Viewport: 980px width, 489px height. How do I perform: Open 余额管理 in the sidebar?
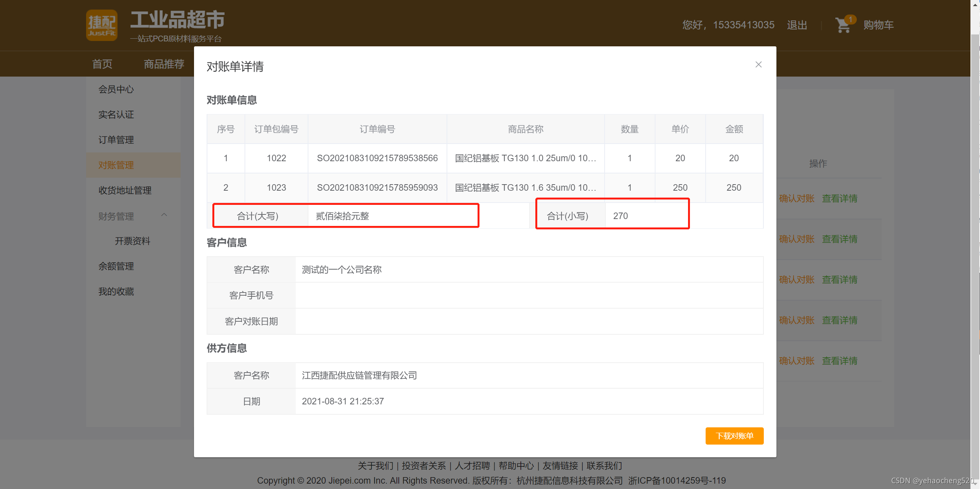click(x=116, y=266)
